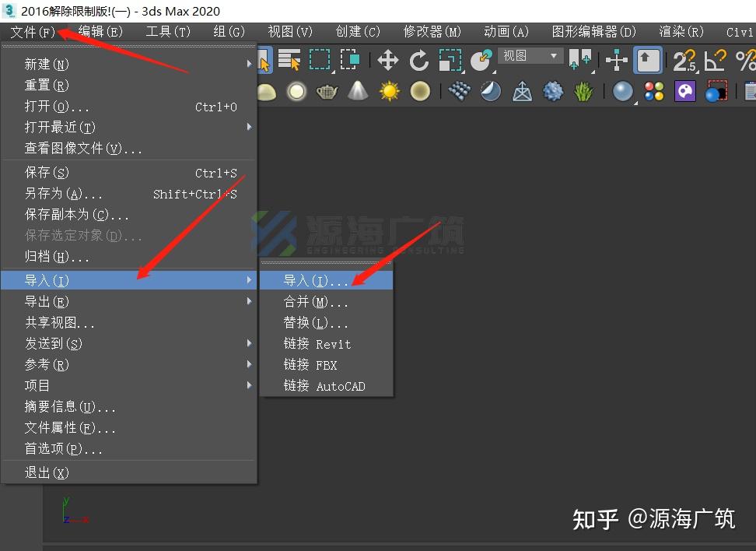Open the 渲染(R) menu
This screenshot has width=756, height=551.
[681, 32]
